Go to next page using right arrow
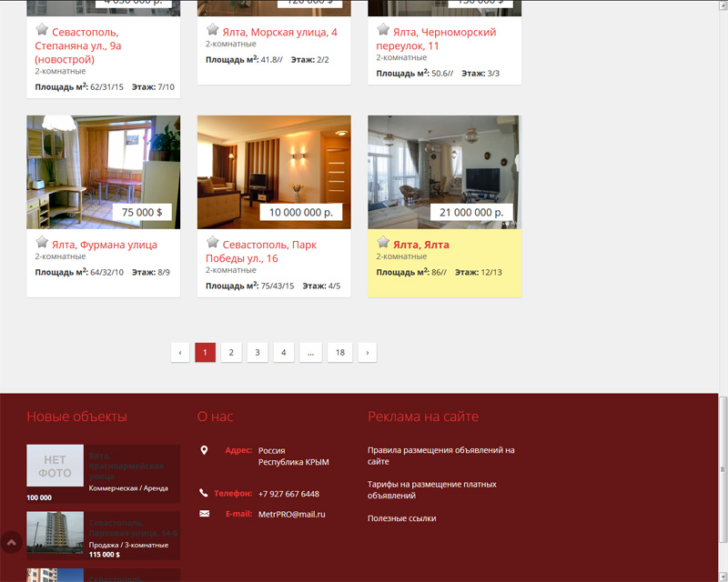 point(367,352)
